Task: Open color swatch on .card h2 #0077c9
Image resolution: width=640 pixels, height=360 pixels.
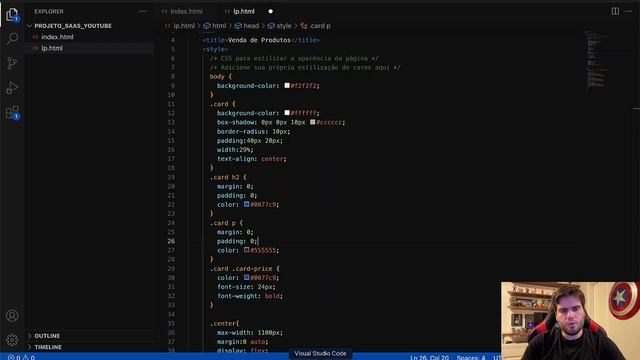Action: click(x=247, y=204)
